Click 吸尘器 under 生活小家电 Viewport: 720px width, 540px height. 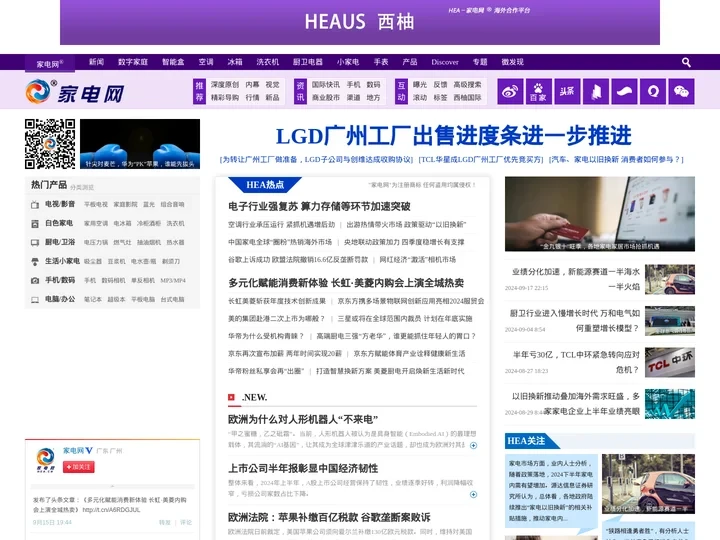click(x=93, y=262)
